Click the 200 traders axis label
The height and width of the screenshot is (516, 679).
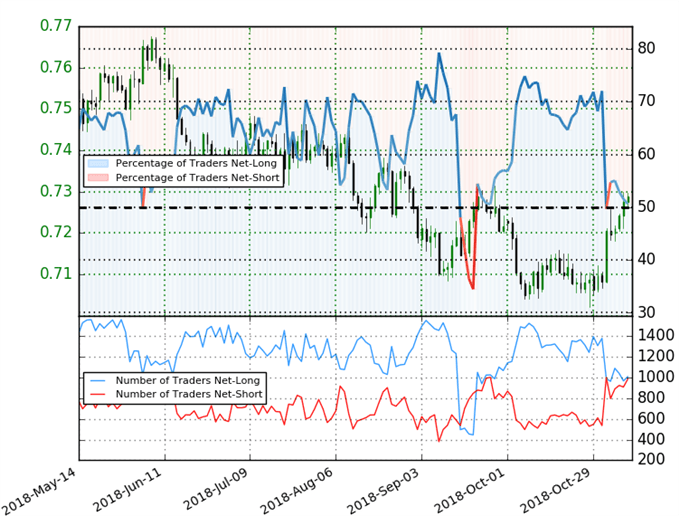tap(651, 459)
